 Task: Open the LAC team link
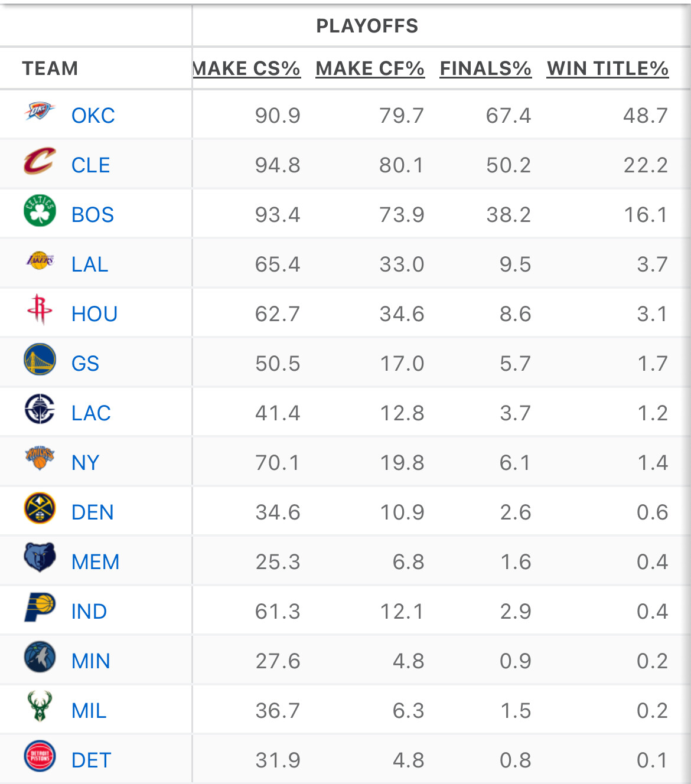click(x=91, y=413)
